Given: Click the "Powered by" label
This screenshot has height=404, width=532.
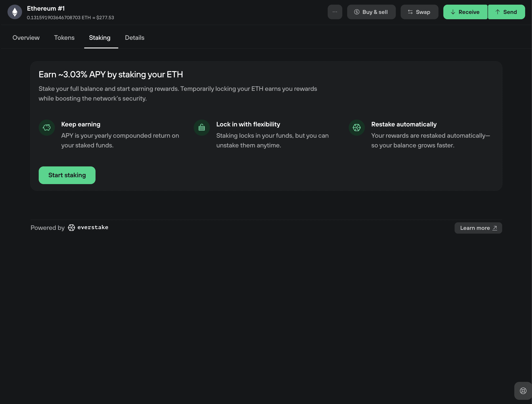Looking at the screenshot, I should pyautogui.click(x=48, y=228).
